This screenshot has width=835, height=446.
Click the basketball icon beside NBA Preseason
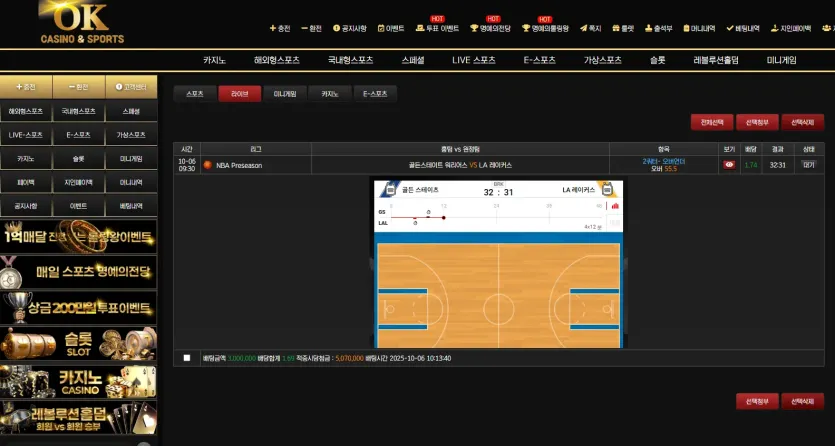[208, 165]
